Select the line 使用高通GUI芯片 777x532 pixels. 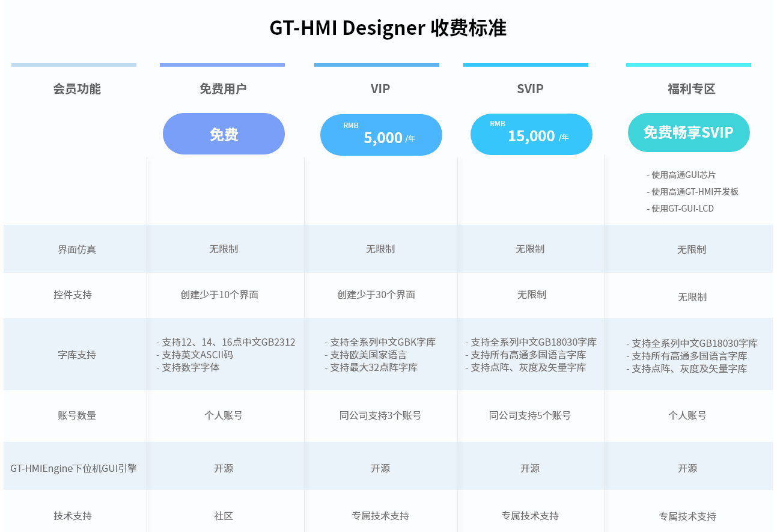coord(684,175)
